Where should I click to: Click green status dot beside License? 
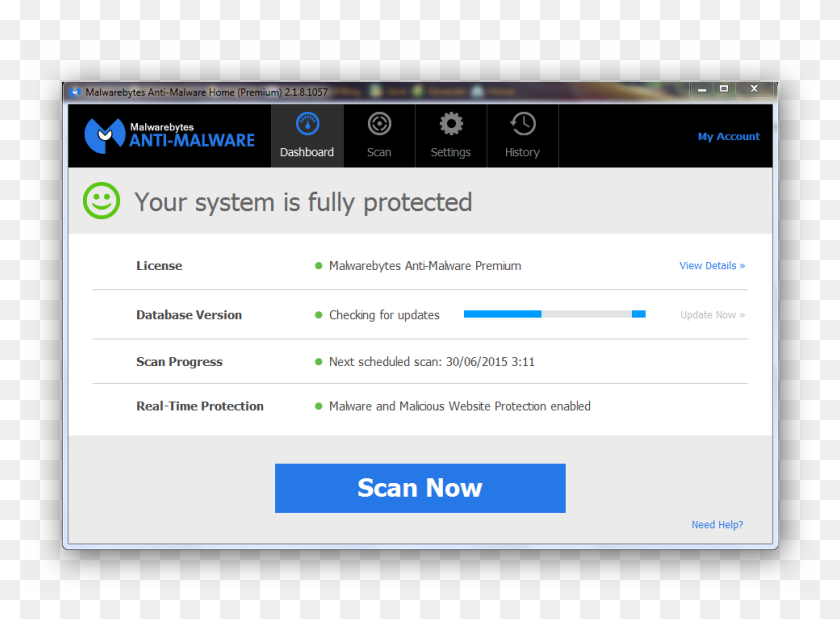point(319,266)
